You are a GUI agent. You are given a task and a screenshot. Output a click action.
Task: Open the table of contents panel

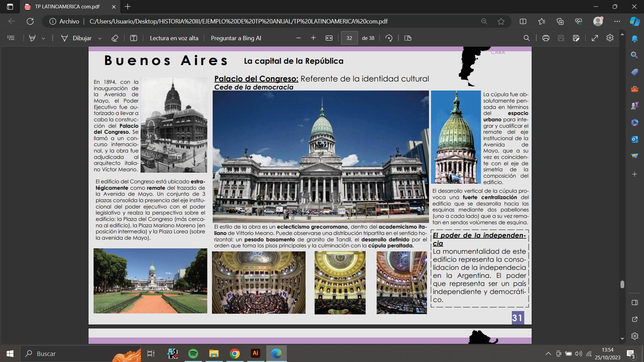(x=11, y=38)
